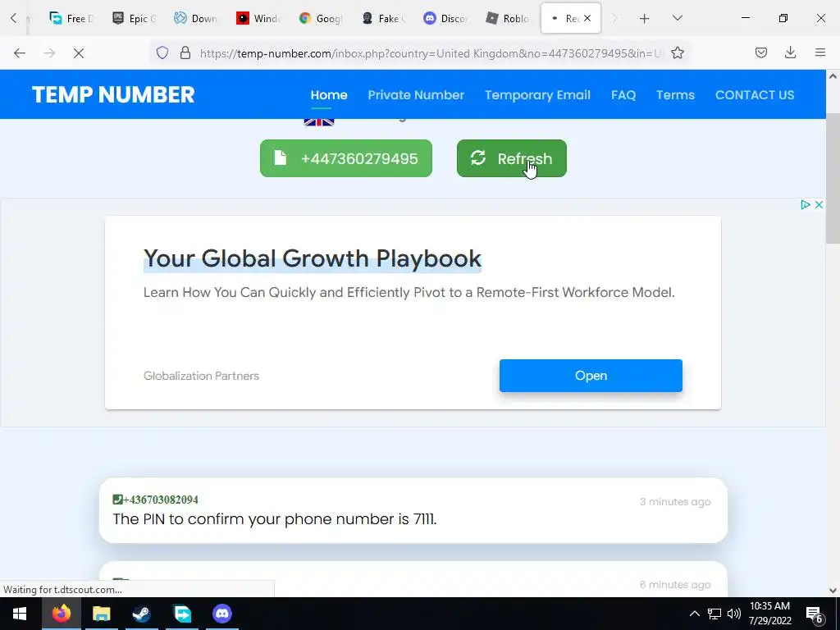The width and height of the screenshot is (840, 630).
Task: Open the Firefox downloads panel
Action: pos(790,52)
